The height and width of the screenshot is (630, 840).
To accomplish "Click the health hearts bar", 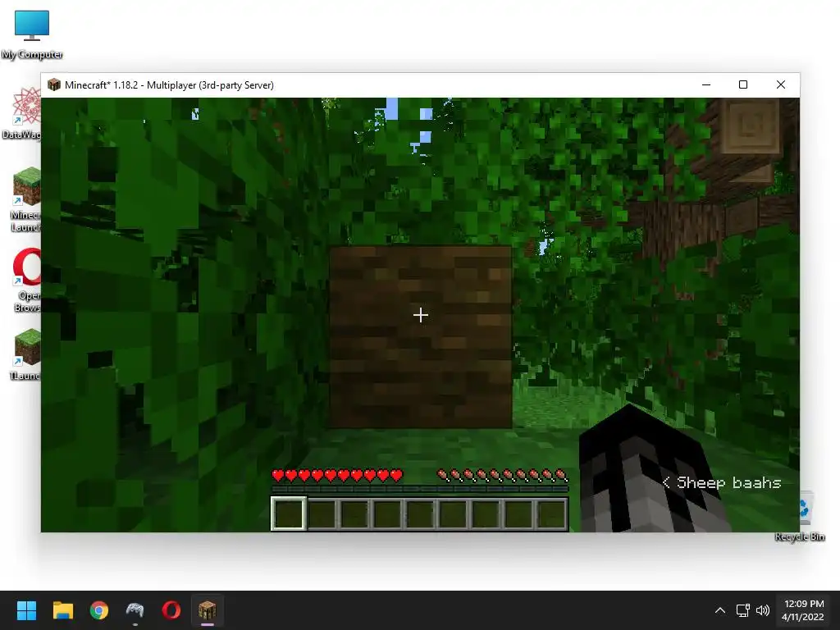I will tap(337, 475).
